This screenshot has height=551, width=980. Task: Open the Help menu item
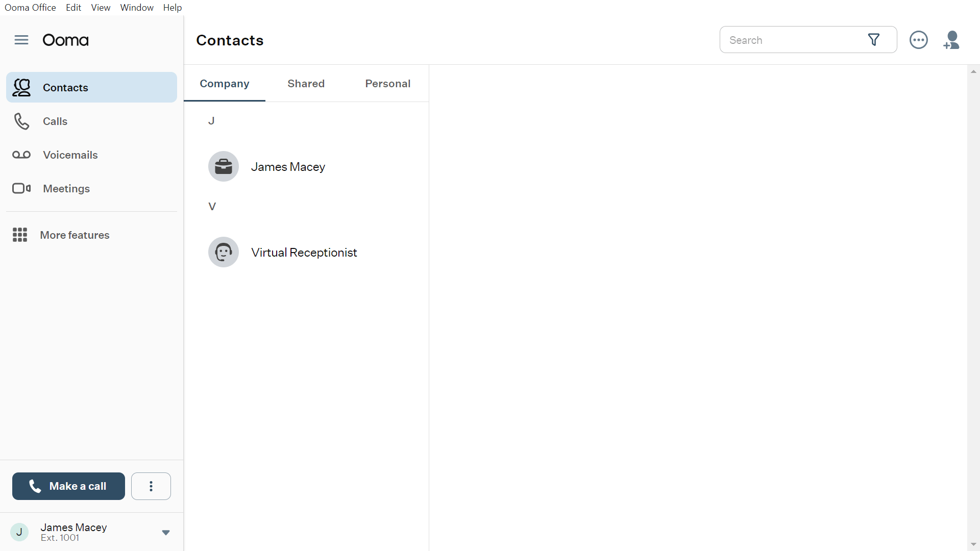[173, 8]
